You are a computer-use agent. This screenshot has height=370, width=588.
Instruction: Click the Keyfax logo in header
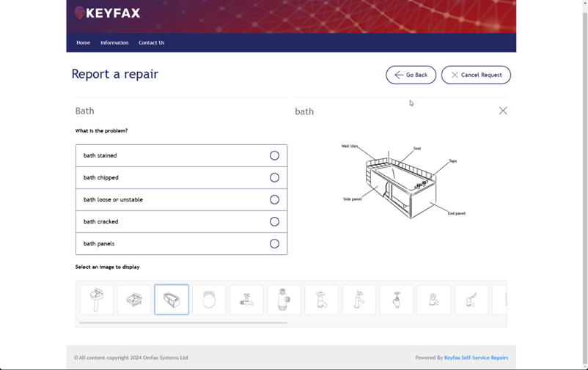[108, 13]
